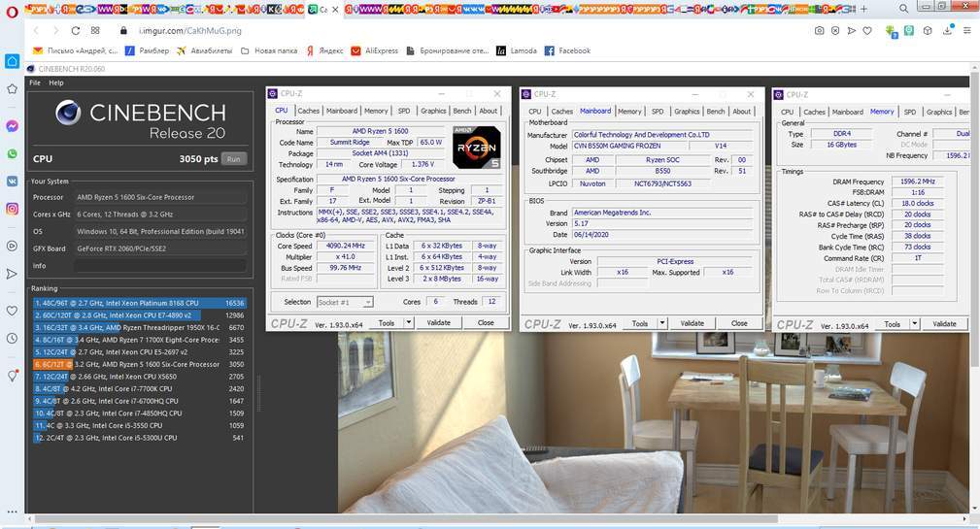
Task: Select Graphics tab in Mainboard CPU-Z window
Action: tap(687, 112)
